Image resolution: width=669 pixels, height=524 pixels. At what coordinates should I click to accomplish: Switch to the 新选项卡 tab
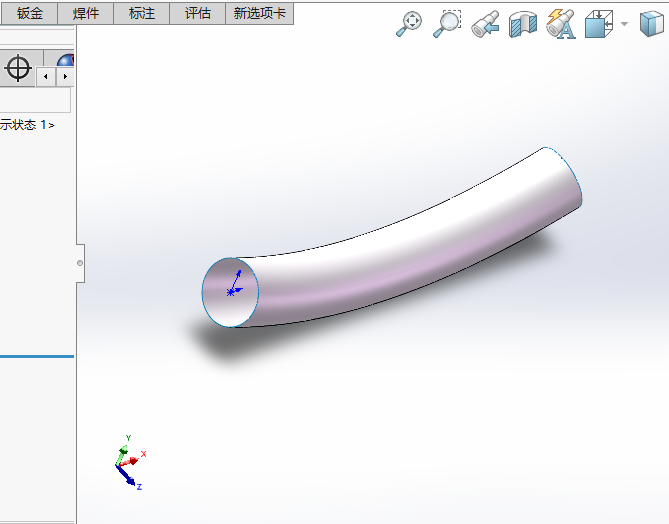tap(259, 13)
